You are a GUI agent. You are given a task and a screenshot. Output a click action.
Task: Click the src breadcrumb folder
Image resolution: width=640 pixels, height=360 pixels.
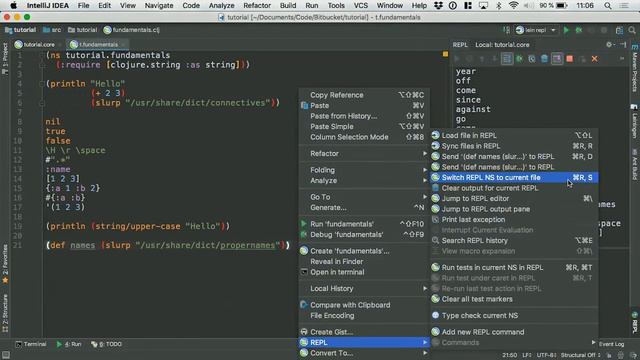click(52, 30)
